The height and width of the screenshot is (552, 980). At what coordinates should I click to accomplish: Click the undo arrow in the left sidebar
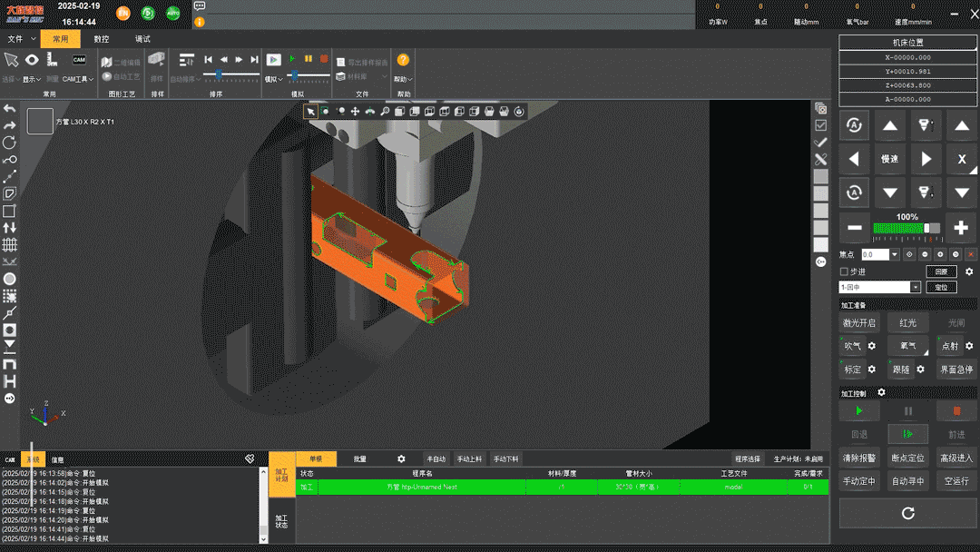(x=10, y=109)
